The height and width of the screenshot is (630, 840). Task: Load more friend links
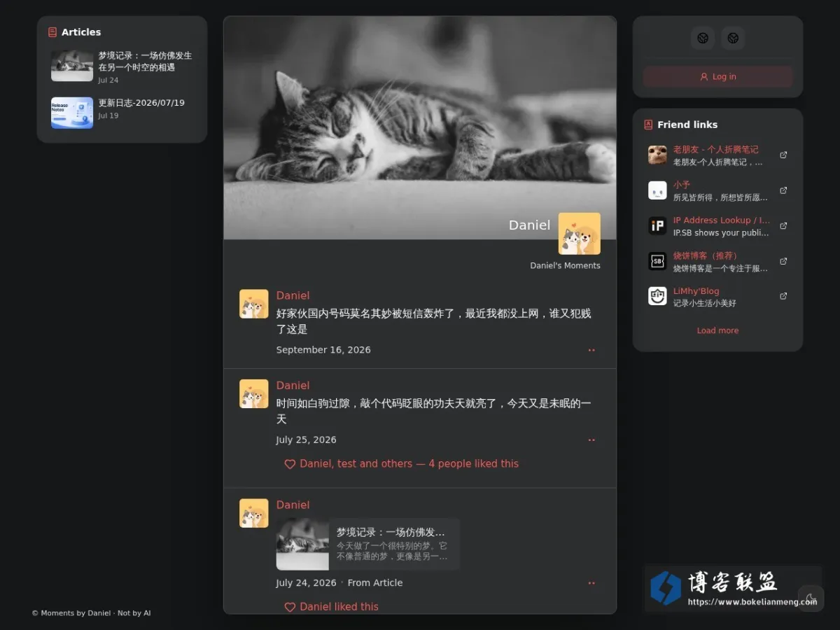coord(717,330)
